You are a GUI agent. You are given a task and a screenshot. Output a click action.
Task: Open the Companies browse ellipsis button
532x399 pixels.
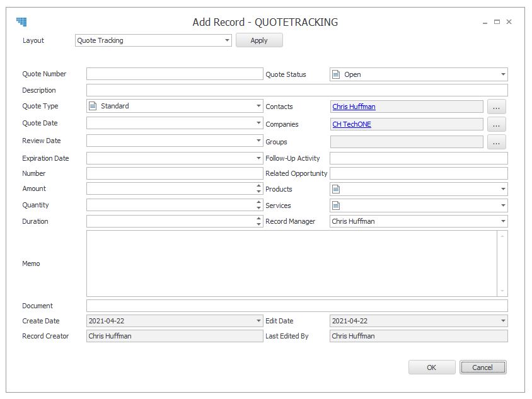(x=496, y=124)
